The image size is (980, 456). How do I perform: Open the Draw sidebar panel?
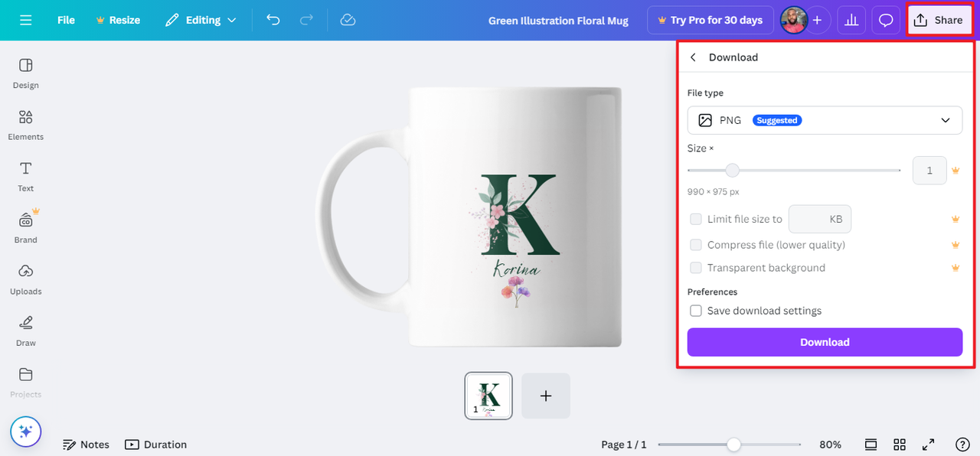[26, 331]
